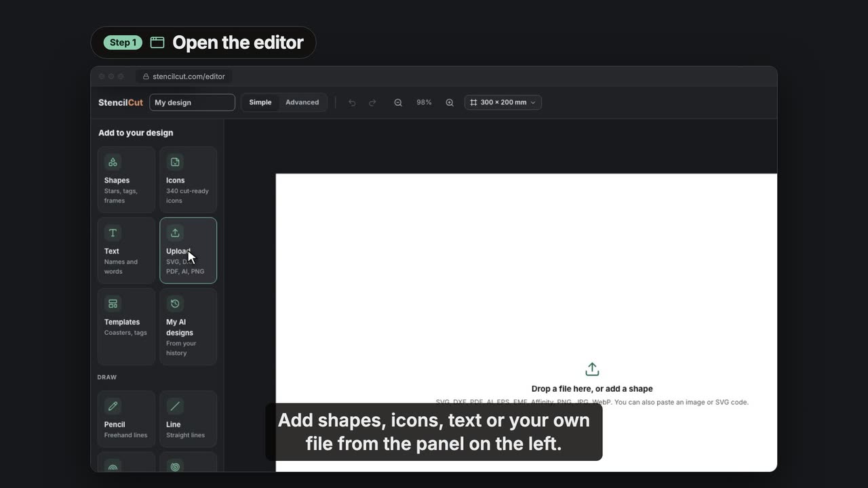Click the lock icon in the address bar

point(146,77)
